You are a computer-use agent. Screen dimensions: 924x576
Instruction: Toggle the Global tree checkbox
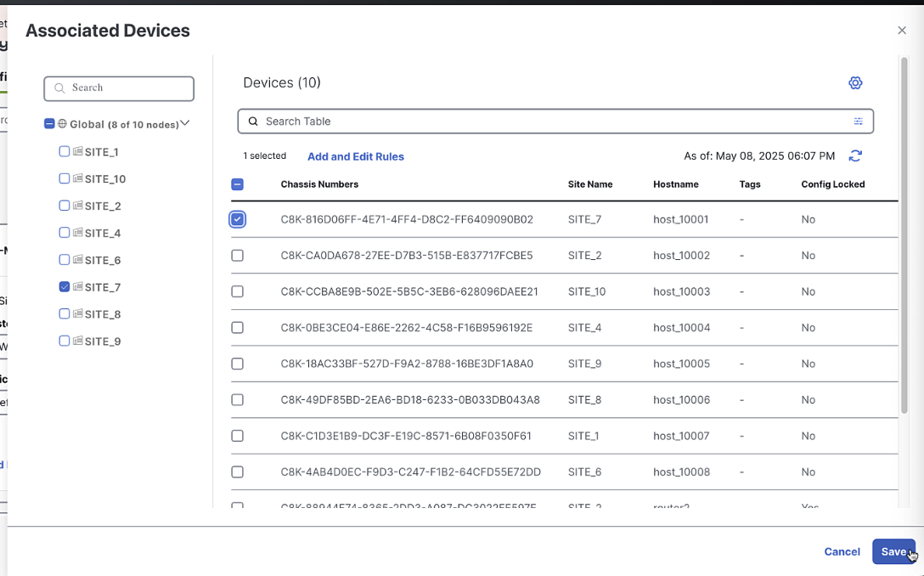49,124
